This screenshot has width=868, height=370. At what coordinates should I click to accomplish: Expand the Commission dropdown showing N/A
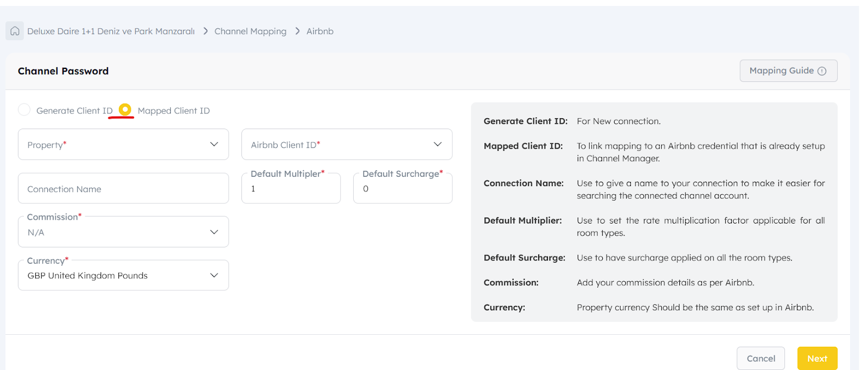point(123,232)
